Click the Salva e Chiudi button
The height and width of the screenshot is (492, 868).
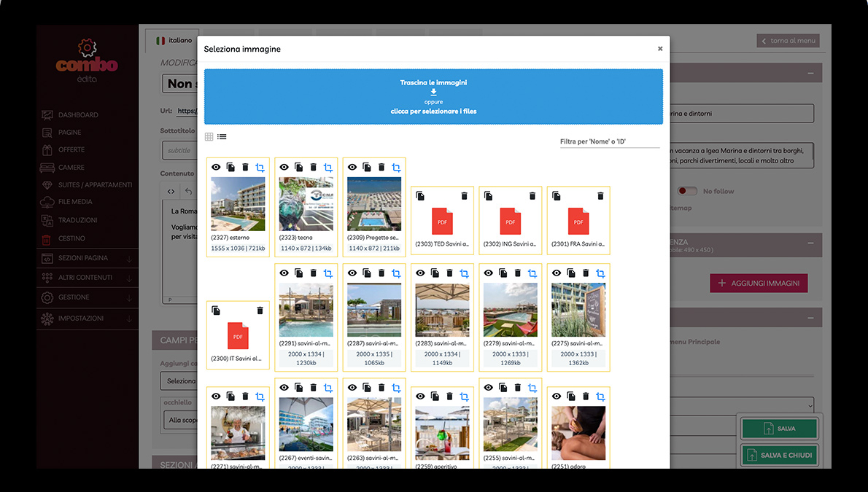coord(780,455)
